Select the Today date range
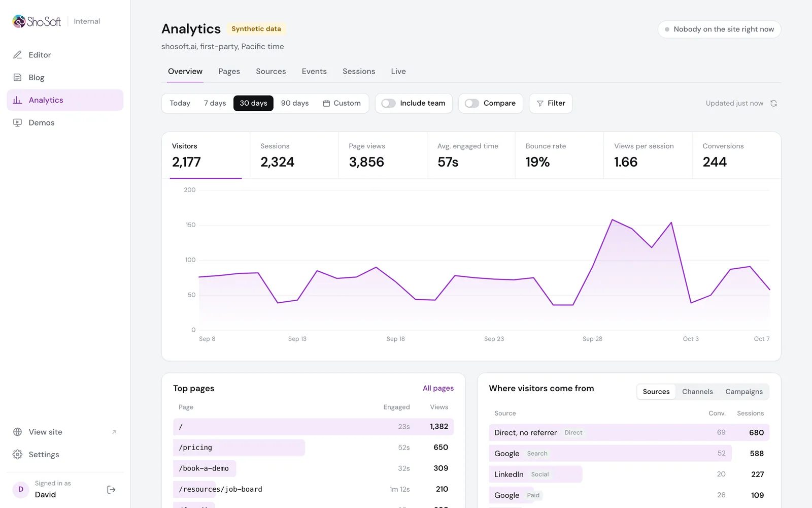This screenshot has width=812, height=508. (180, 103)
